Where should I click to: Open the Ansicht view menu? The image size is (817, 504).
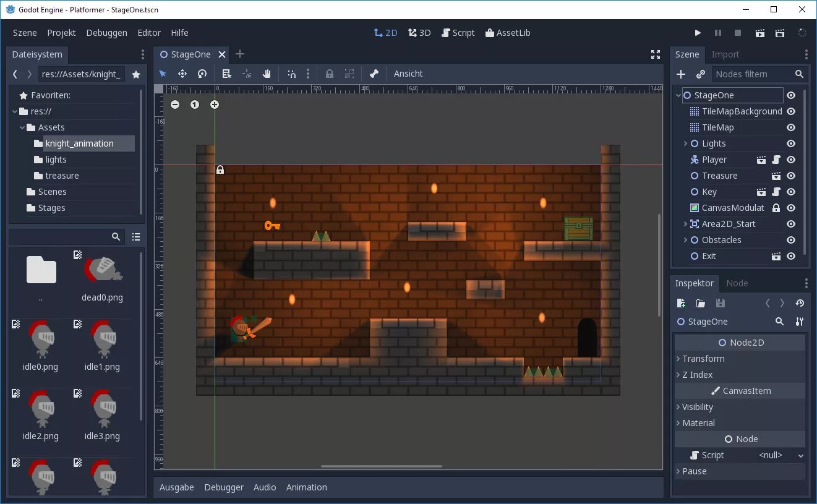tap(408, 74)
